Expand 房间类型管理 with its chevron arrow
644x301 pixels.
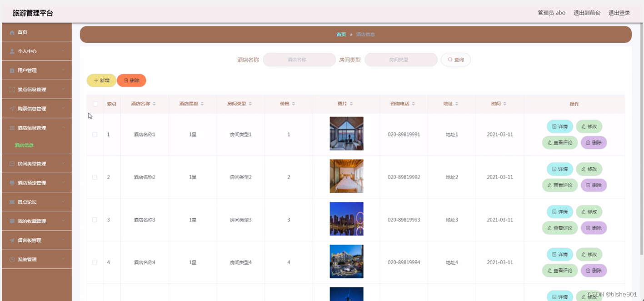[x=64, y=163]
